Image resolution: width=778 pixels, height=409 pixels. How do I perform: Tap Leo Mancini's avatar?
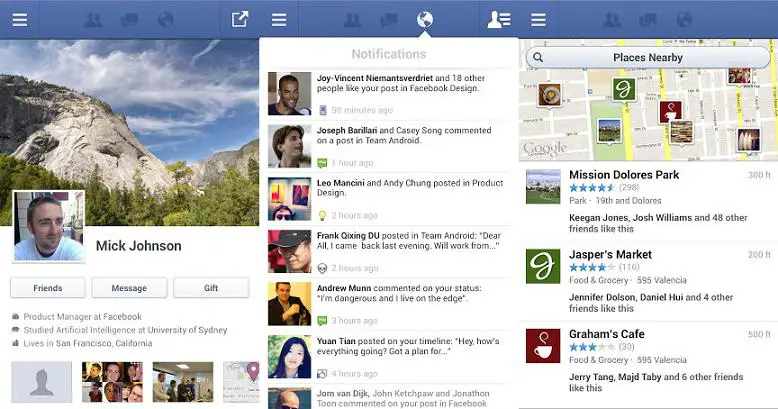(290, 199)
